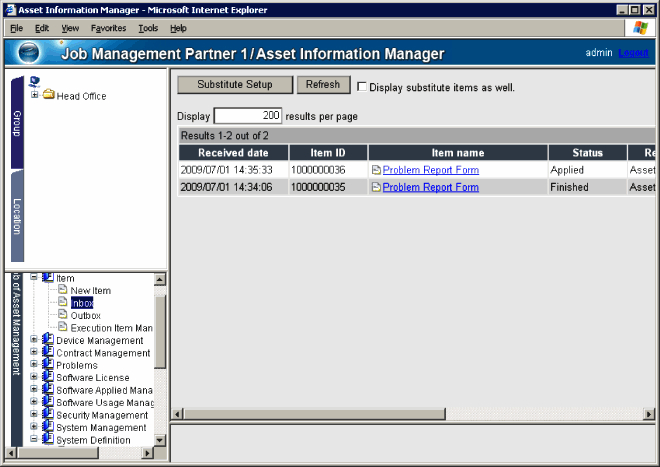This screenshot has height=467, width=660.
Task: Click the Problems book icon
Action: (x=48, y=364)
